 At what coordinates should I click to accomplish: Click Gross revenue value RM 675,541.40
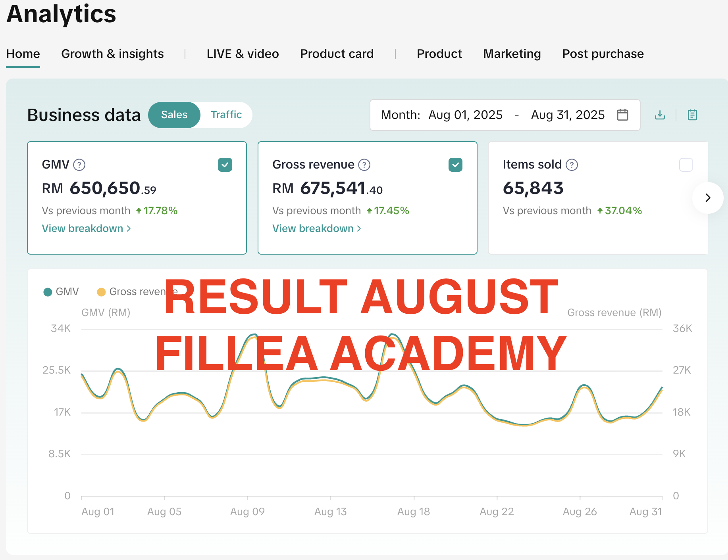pyautogui.click(x=327, y=188)
